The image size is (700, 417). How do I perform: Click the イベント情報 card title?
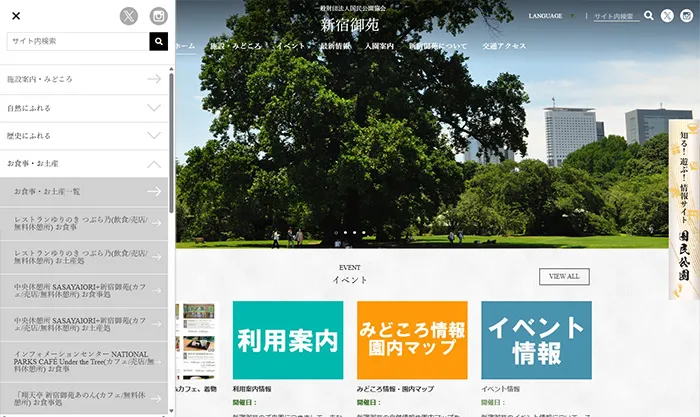pyautogui.click(x=500, y=389)
